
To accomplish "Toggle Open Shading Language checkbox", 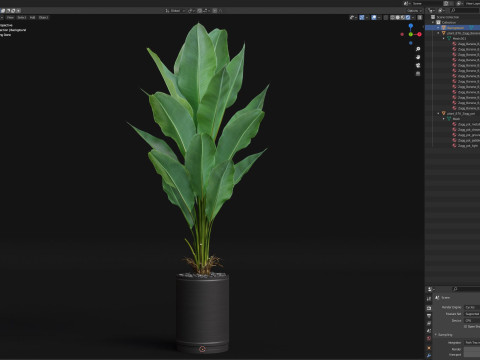I will coord(465,327).
